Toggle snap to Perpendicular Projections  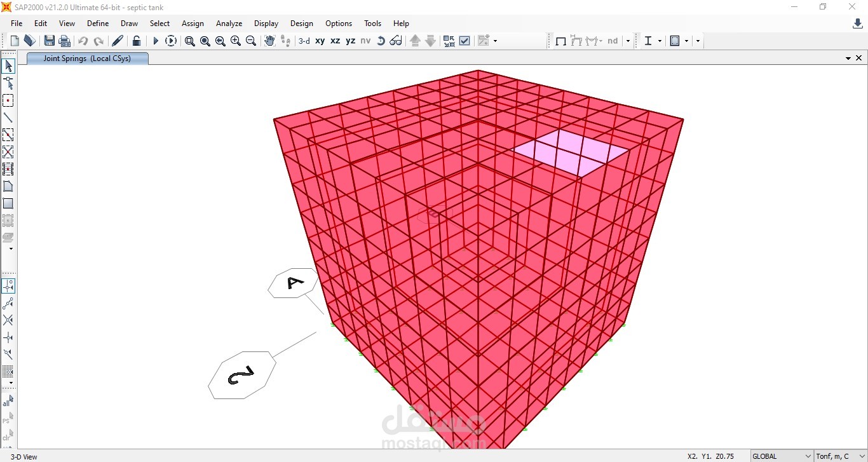click(8, 337)
